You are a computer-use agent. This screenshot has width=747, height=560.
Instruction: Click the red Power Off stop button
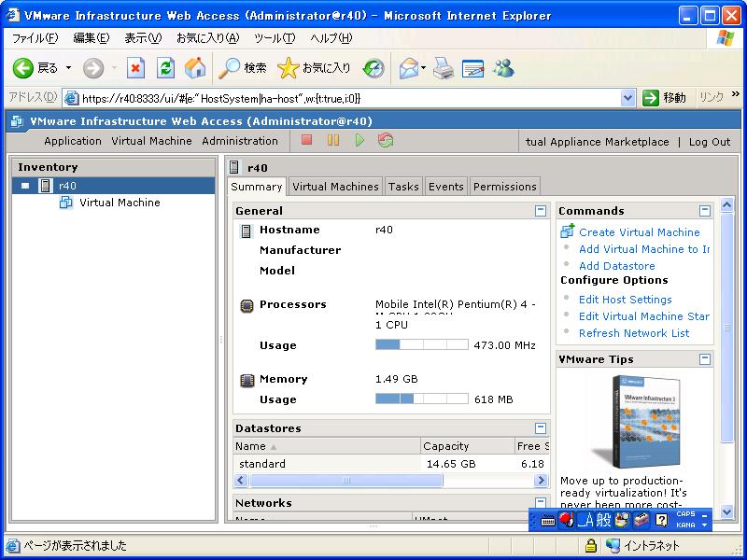(307, 140)
